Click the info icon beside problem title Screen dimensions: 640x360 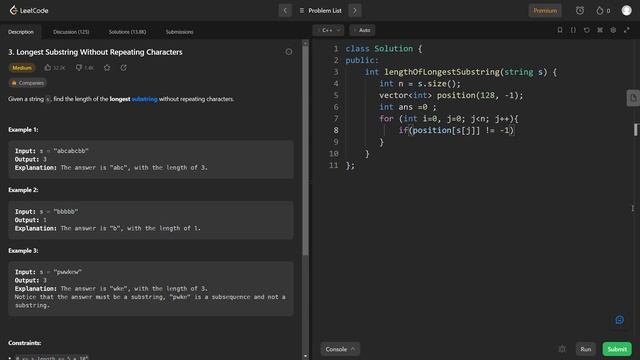click(x=289, y=52)
